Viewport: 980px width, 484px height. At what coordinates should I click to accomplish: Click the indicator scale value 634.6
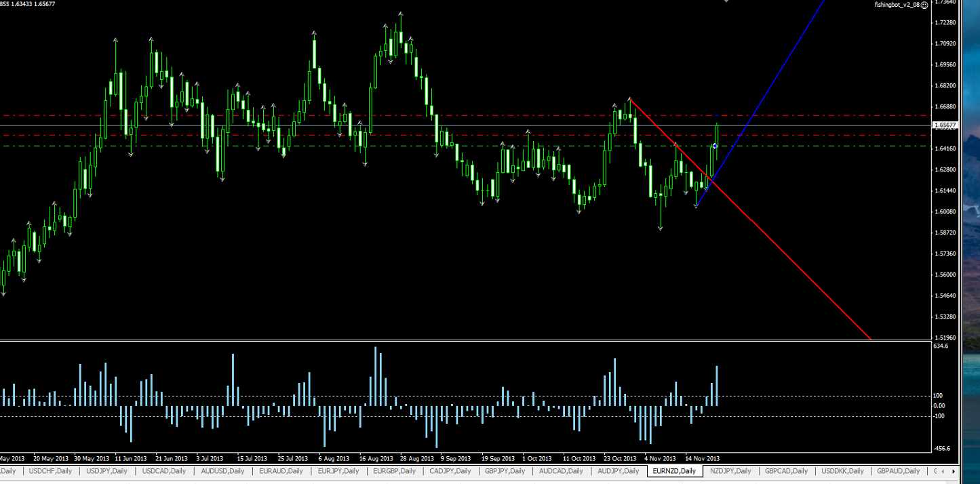pos(941,346)
